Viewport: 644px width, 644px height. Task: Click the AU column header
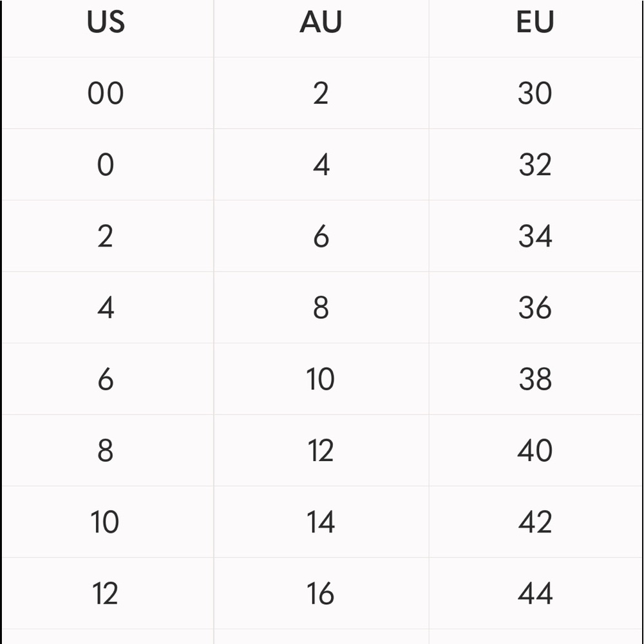pos(321,23)
